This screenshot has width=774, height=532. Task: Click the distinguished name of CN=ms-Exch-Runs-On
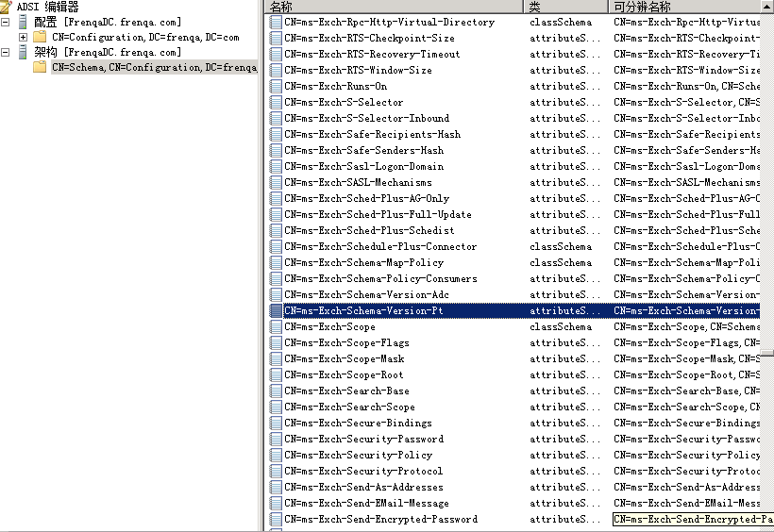coord(686,87)
